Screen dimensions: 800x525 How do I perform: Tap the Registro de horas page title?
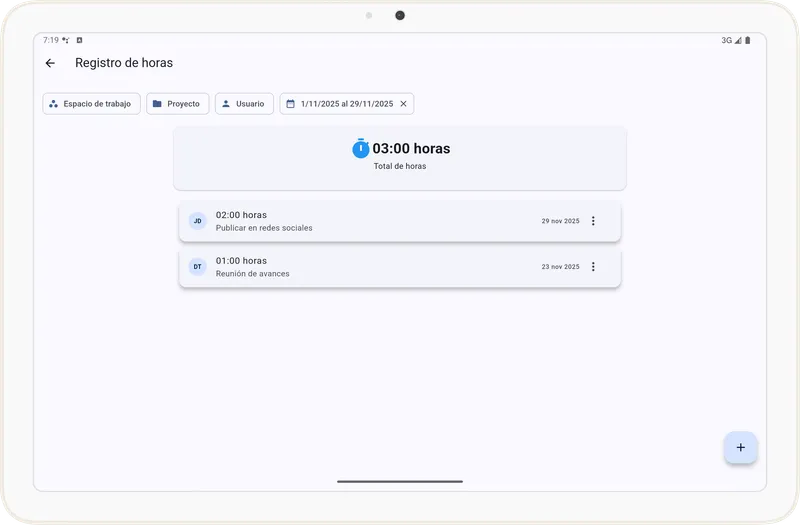point(124,63)
